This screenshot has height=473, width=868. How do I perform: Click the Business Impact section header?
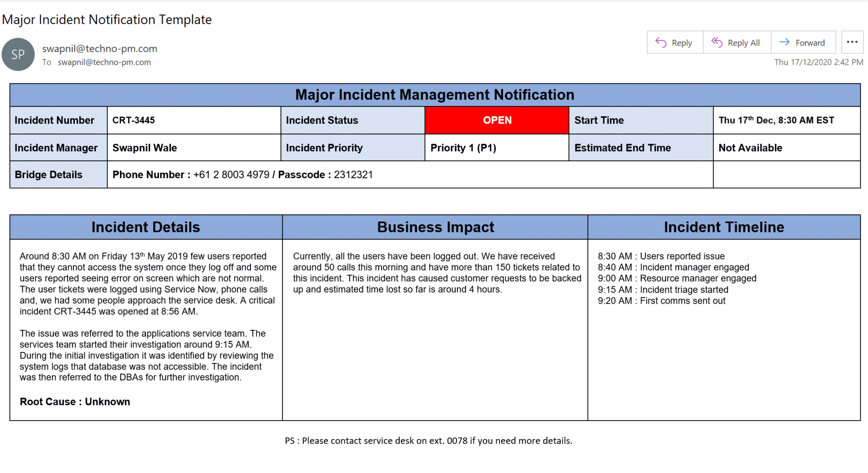(435, 227)
